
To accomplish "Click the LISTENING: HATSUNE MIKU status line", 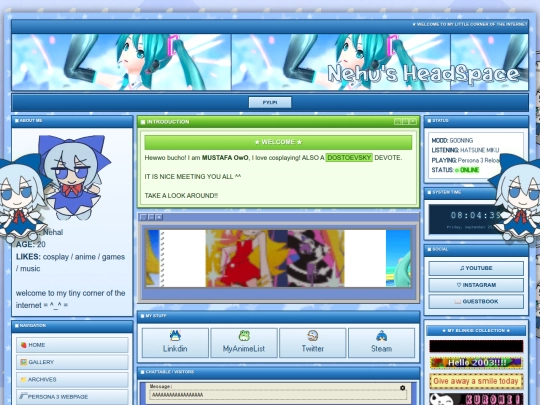I will pyautogui.click(x=465, y=150).
